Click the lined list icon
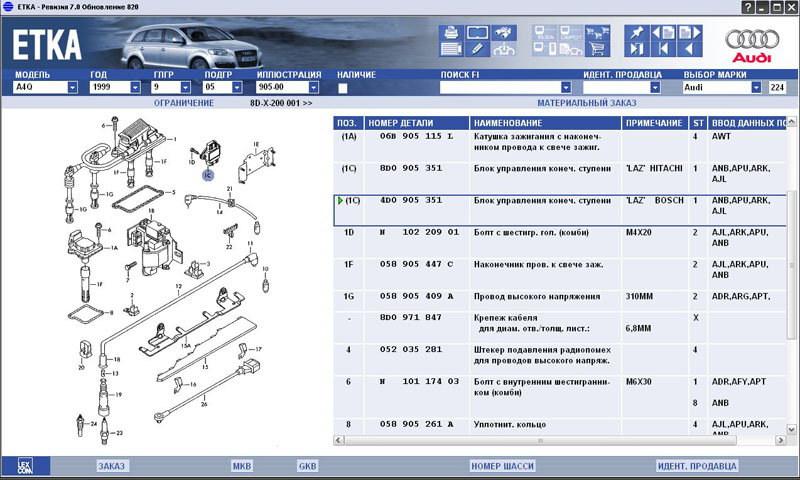800x480 pixels. pos(451,49)
